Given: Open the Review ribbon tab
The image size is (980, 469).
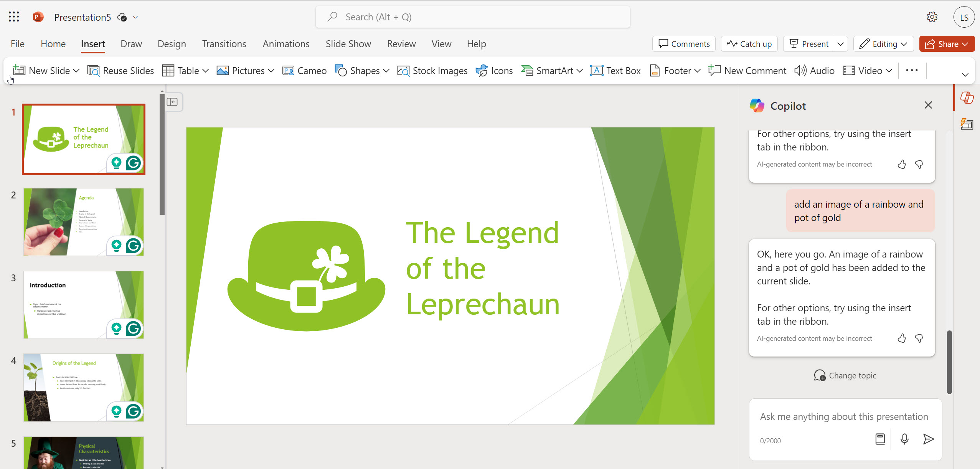Looking at the screenshot, I should (401, 44).
